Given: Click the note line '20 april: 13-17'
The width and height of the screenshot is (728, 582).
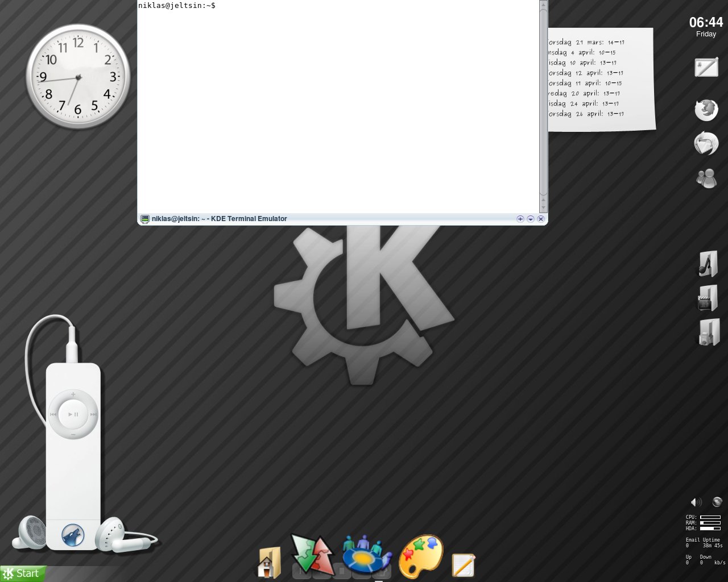Looking at the screenshot, I should click(x=595, y=93).
